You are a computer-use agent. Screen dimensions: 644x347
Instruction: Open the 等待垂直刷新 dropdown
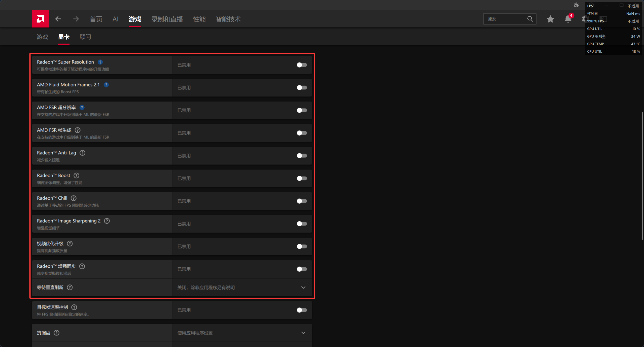coord(242,287)
